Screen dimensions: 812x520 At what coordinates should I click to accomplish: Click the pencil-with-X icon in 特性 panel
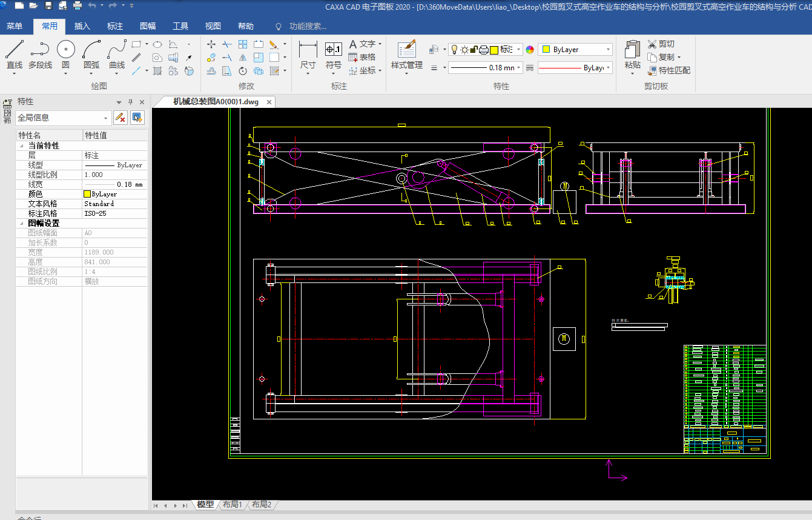[x=120, y=118]
